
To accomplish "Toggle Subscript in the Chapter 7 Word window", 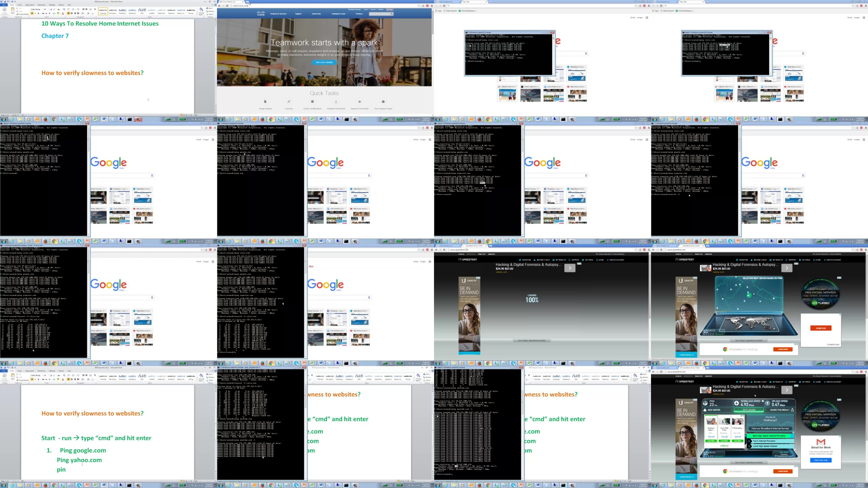I will tap(46, 13).
